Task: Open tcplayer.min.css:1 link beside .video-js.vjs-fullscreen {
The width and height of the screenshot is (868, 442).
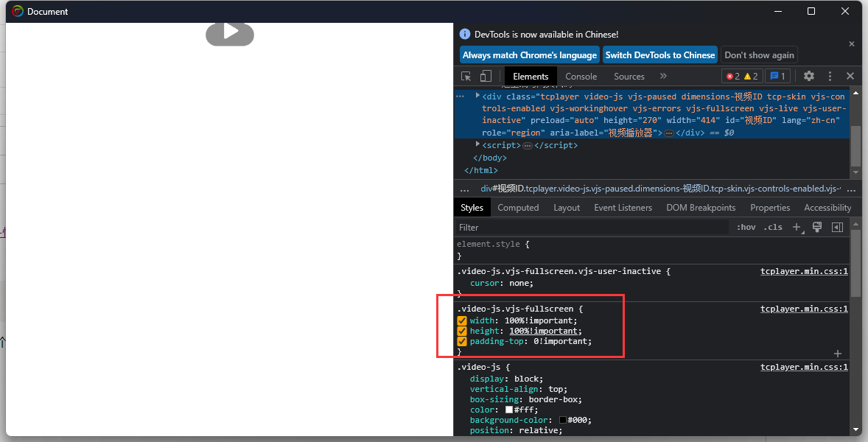Action: (804, 309)
